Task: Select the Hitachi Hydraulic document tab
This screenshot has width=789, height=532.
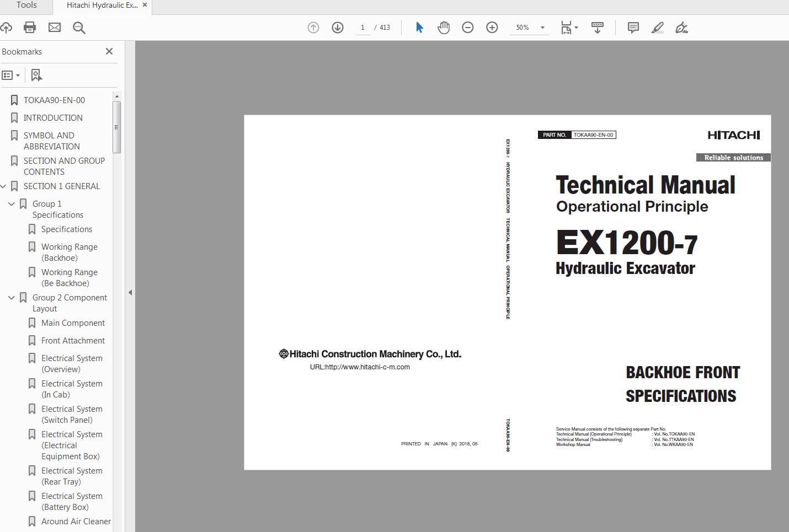Action: pos(102,5)
